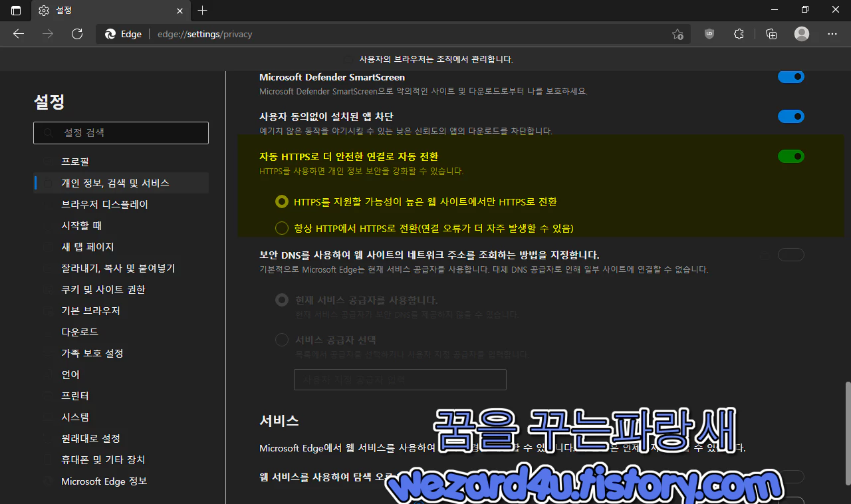This screenshot has height=504, width=851.
Task: Select 서비스 공급자 선택 radio option
Action: tap(282, 340)
